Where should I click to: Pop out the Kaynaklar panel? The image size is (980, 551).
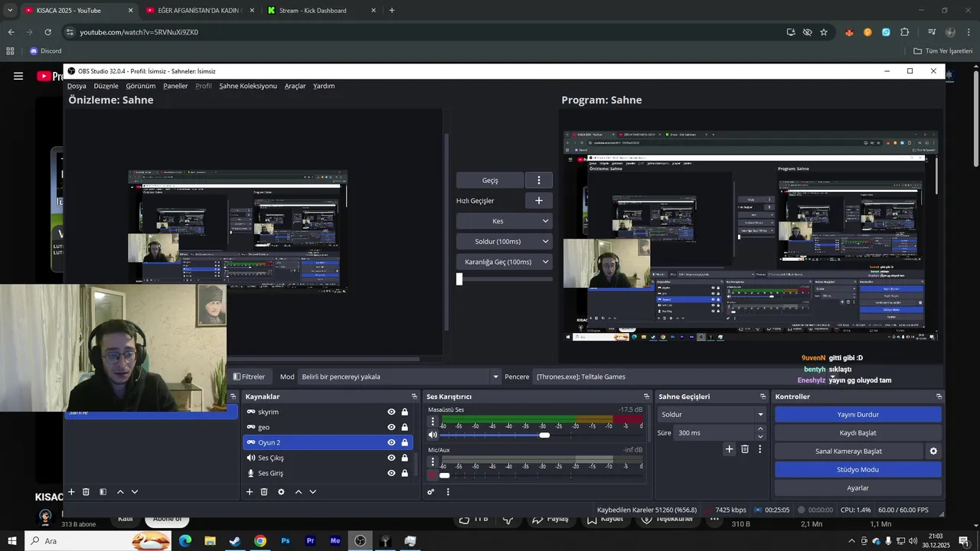click(414, 396)
